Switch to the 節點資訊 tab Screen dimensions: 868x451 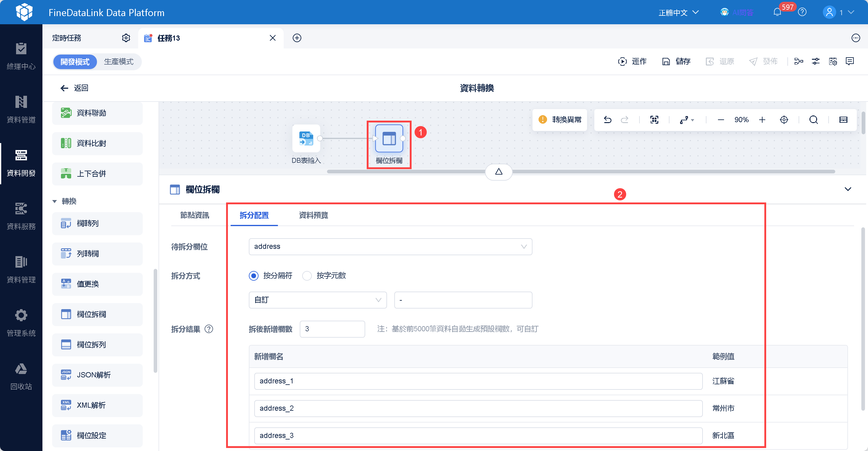[195, 215]
